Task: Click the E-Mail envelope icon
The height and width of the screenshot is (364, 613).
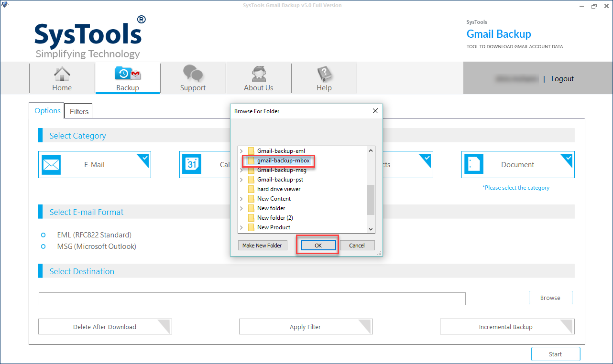Action: tap(51, 165)
